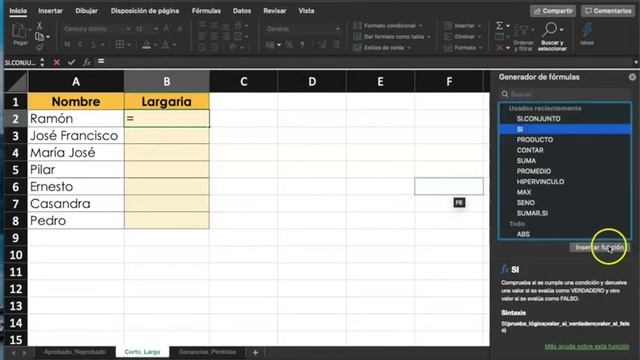This screenshot has height=360, width=640.
Task: Open the Eliminar cells dropdown
Action: 480,37
